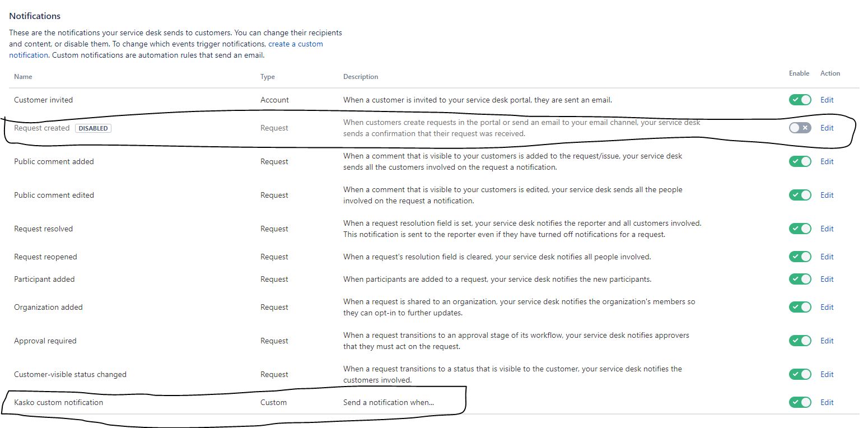
Task: Select the Organization added row name
Action: [x=48, y=307]
